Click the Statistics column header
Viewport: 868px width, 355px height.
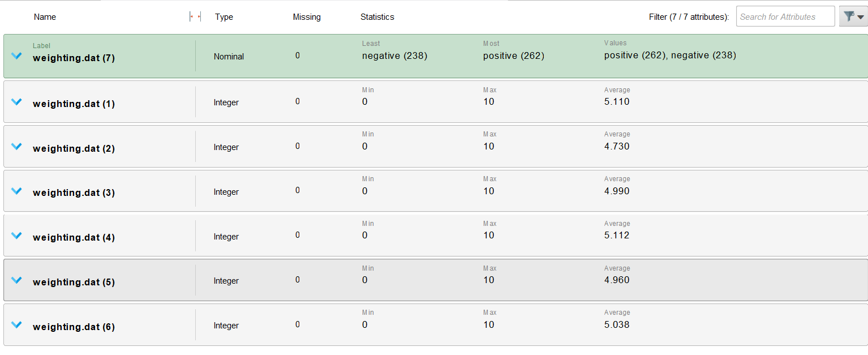pos(377,17)
